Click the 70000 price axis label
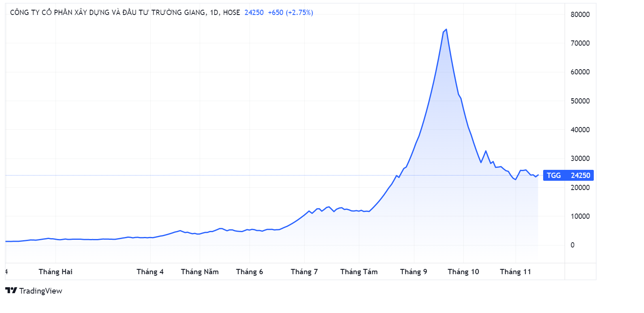 580,43
